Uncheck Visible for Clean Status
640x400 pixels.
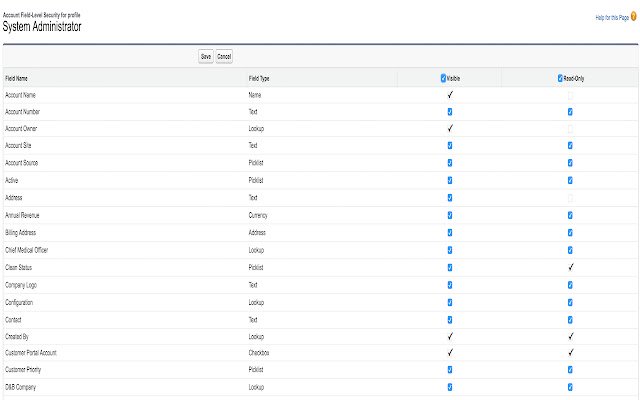point(450,267)
